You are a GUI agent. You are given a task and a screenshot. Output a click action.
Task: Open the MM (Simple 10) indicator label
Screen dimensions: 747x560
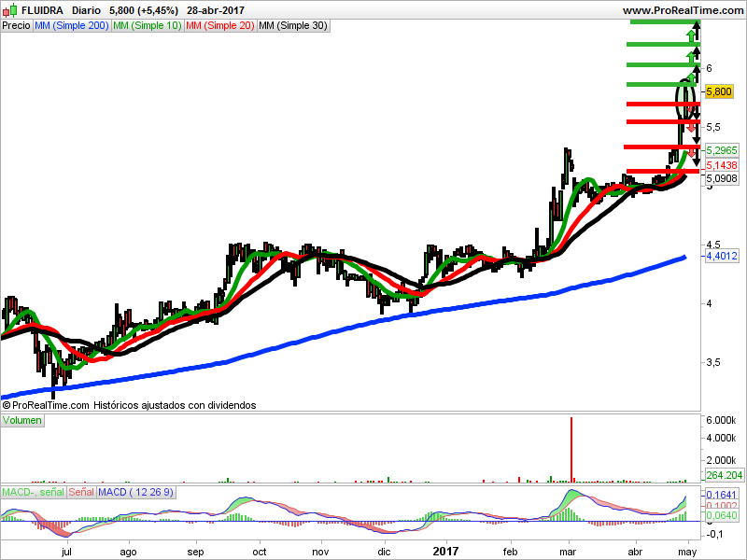click(148, 26)
